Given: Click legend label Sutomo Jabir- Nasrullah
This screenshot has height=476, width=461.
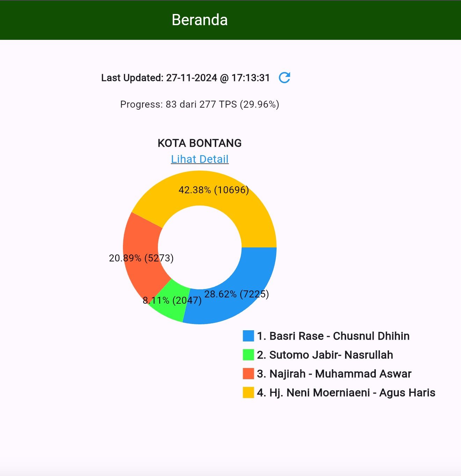Looking at the screenshot, I should pos(325,355).
